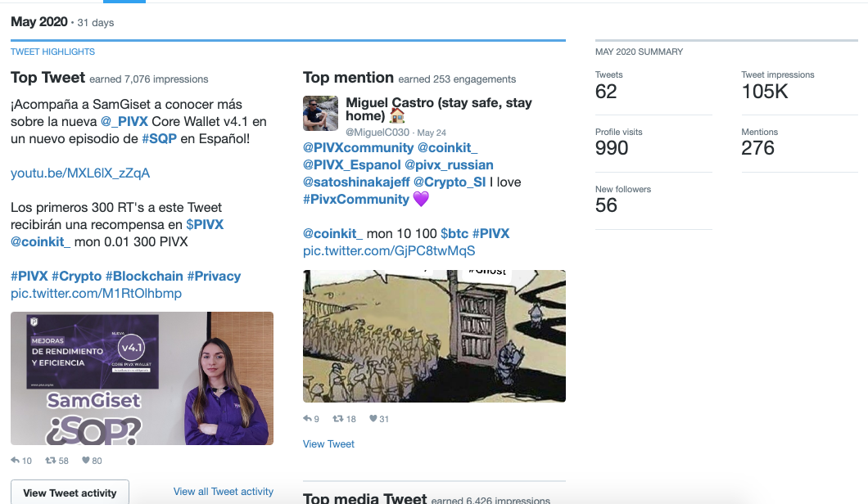Click the Profile visits value 990
Screen dimensions: 868x504
[x=612, y=148]
